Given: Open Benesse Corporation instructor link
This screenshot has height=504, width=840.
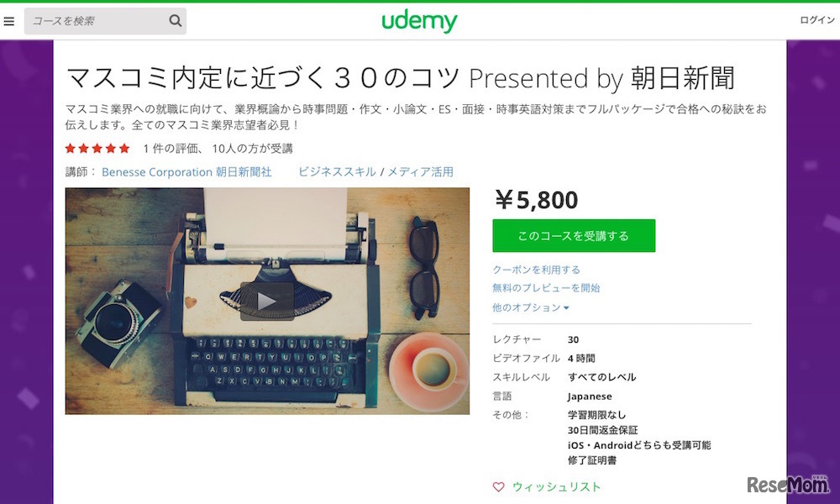Looking at the screenshot, I should tap(157, 172).
